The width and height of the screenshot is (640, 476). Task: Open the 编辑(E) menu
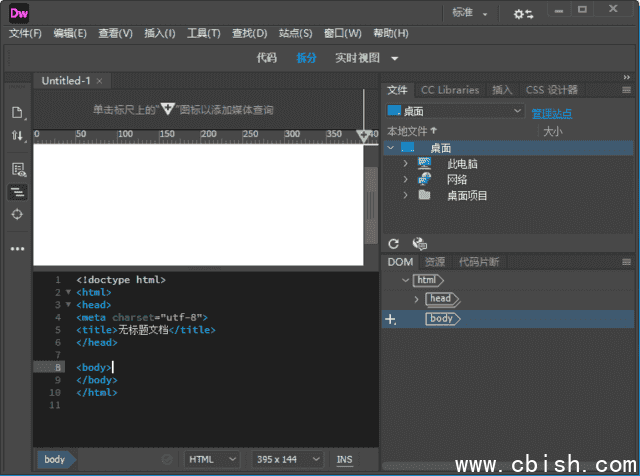pyautogui.click(x=70, y=33)
